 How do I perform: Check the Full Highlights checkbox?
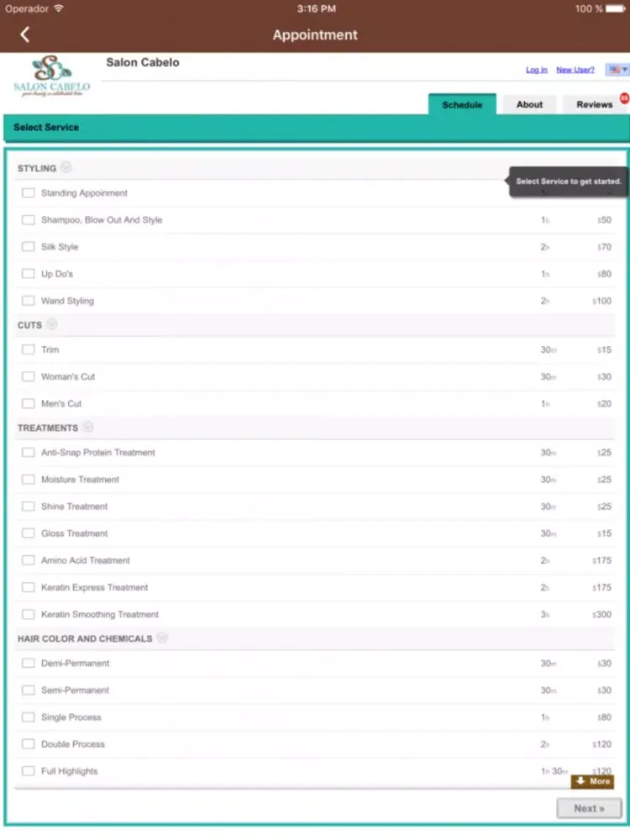click(x=29, y=771)
